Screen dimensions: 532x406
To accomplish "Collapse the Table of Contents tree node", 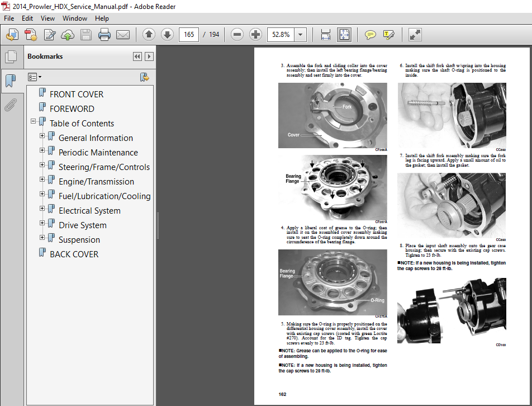I will [33, 121].
